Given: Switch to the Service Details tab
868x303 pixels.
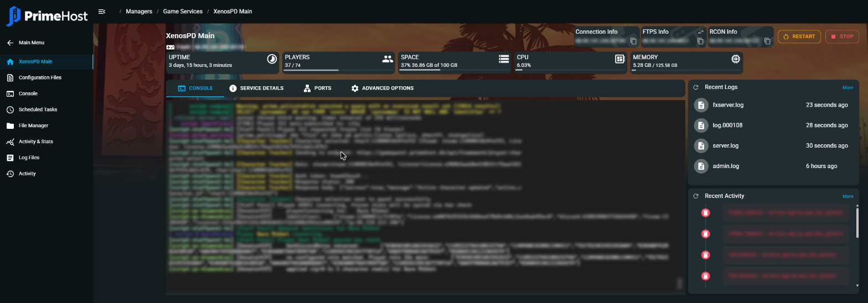Looking at the screenshot, I should pyautogui.click(x=256, y=88).
